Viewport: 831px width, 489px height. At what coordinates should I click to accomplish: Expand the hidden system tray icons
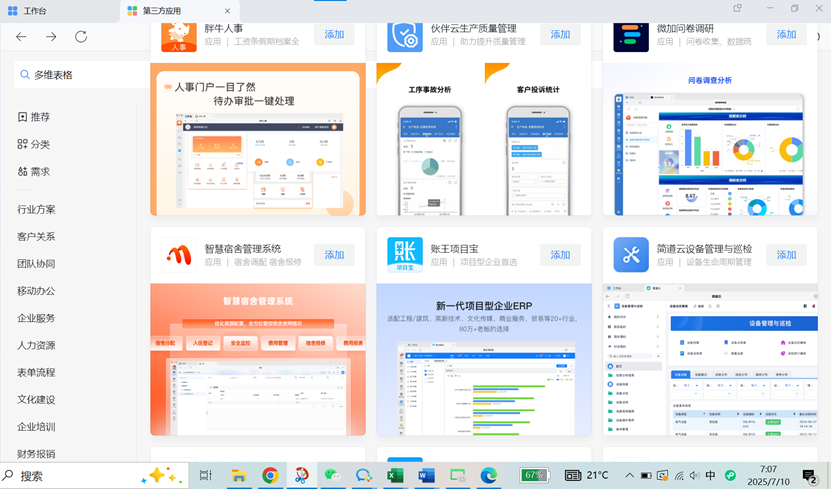click(629, 475)
